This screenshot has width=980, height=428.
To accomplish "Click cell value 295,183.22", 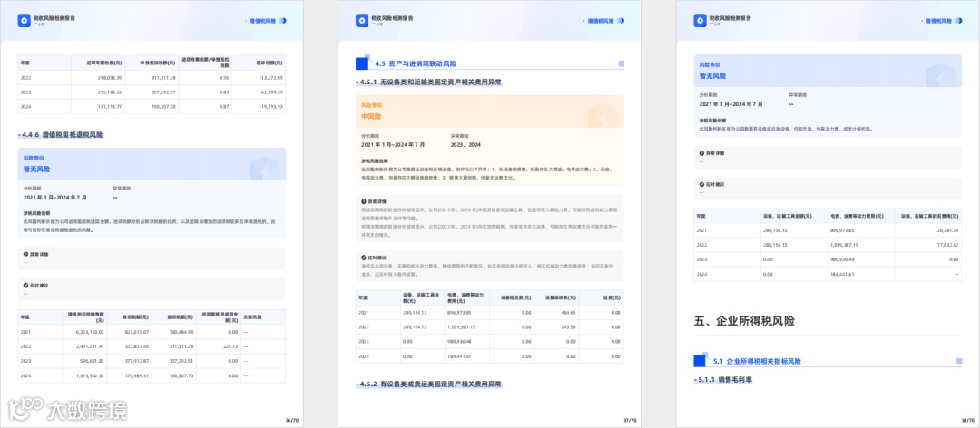I will [110, 92].
